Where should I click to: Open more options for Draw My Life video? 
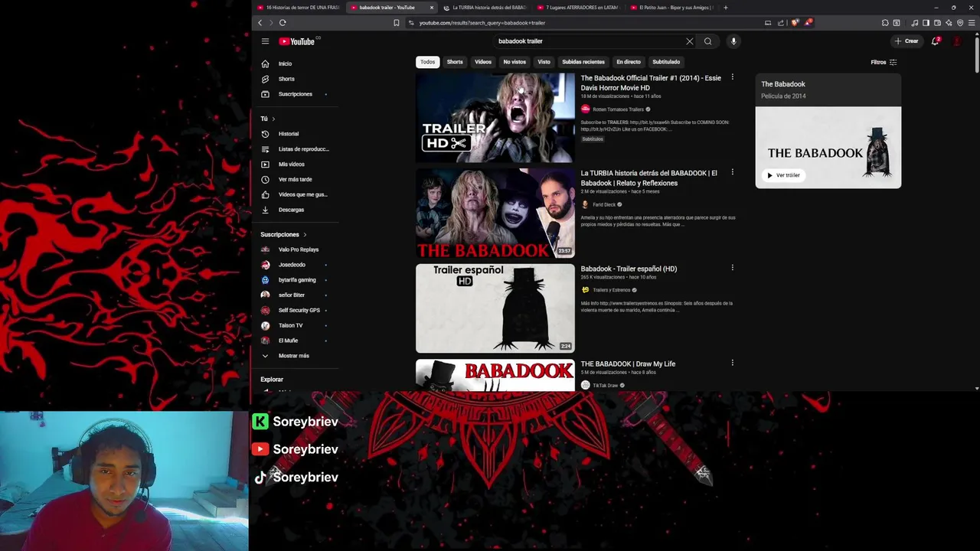click(732, 363)
